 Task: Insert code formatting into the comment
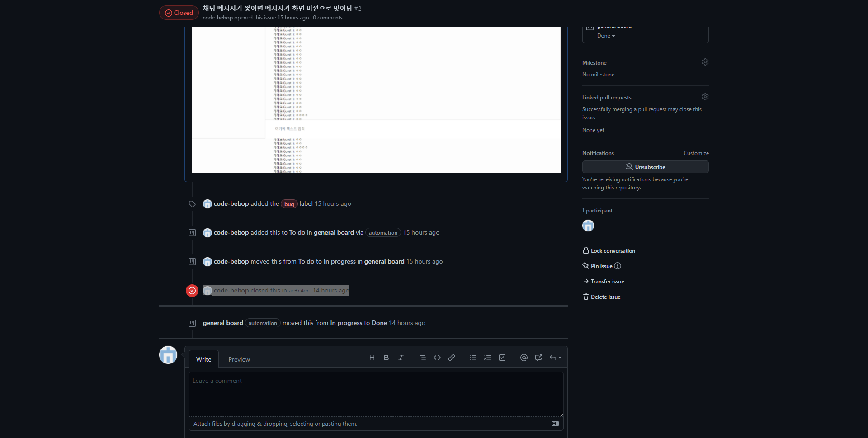(437, 358)
